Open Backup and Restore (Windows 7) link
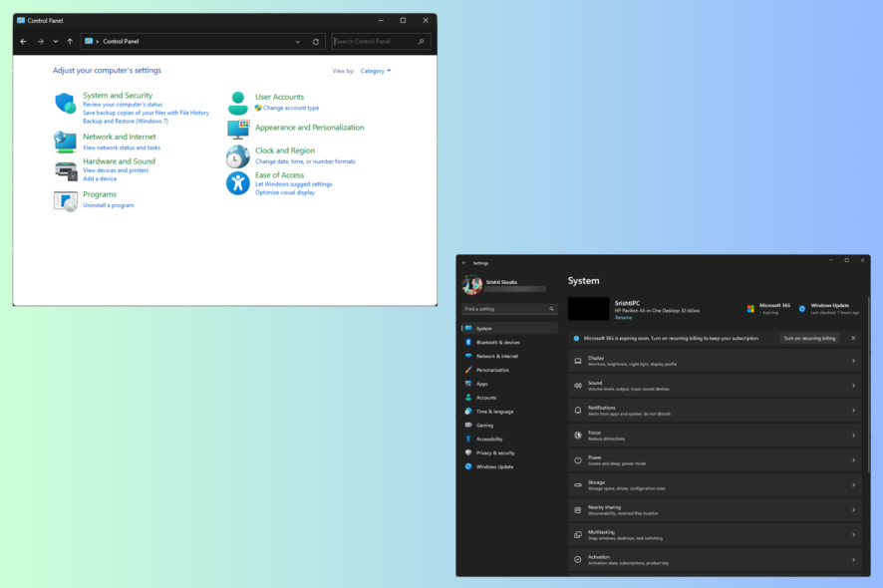Viewport: 883px width, 588px height. (125, 122)
